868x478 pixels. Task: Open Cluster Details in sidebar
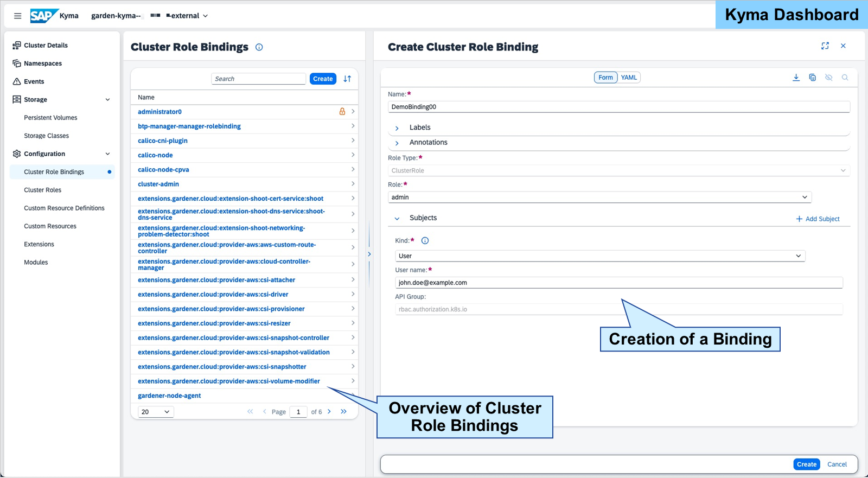pos(46,46)
